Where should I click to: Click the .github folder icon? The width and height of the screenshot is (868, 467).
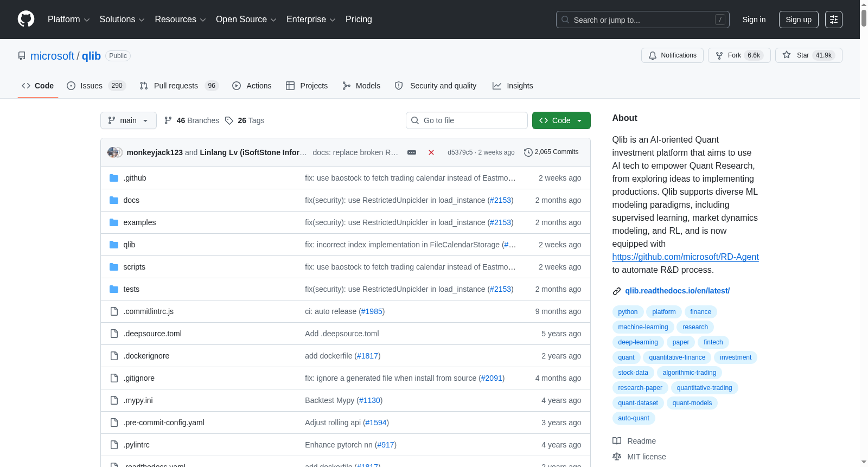click(x=114, y=178)
